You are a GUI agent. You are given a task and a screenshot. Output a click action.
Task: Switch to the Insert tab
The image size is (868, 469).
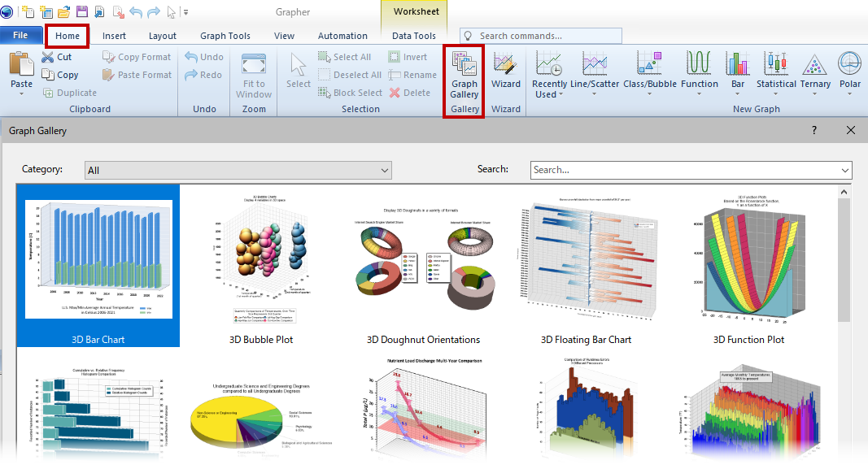(114, 36)
